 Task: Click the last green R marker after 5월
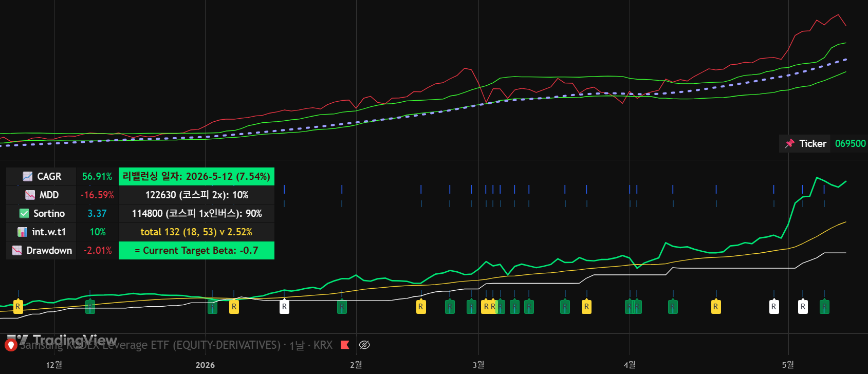(824, 307)
